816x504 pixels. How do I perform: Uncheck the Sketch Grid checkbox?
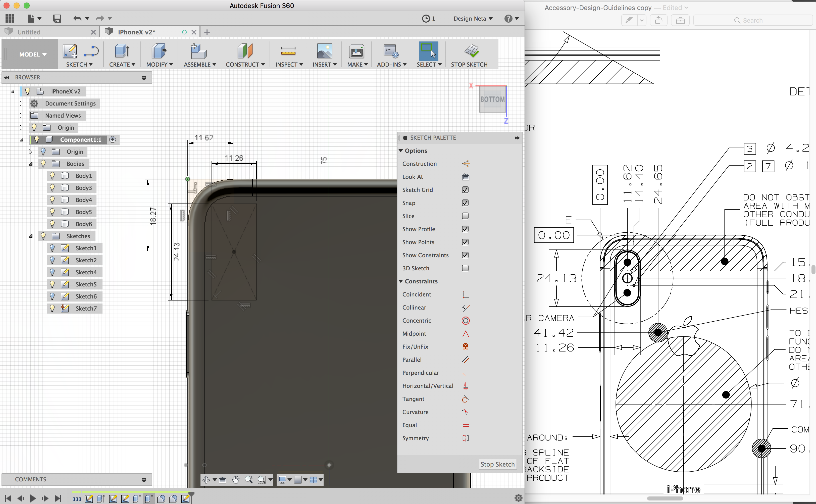coord(465,190)
